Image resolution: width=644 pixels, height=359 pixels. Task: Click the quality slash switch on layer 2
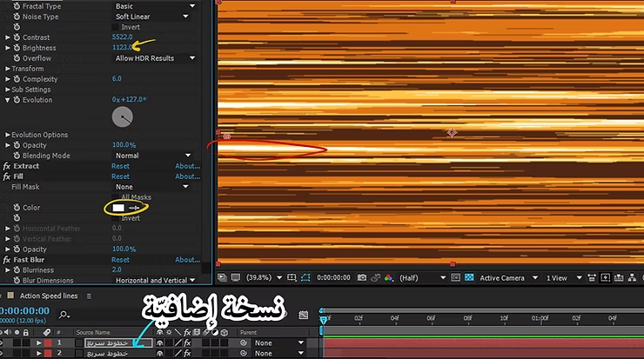pos(178,353)
